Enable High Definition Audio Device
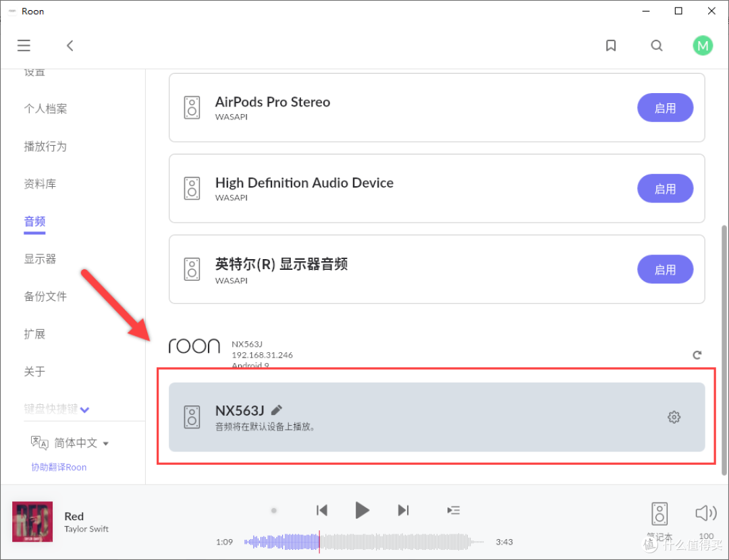This screenshot has height=560, width=729. 665,189
